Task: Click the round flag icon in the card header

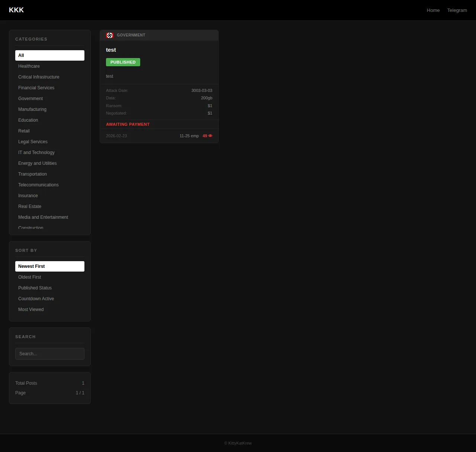Action: 110,35
